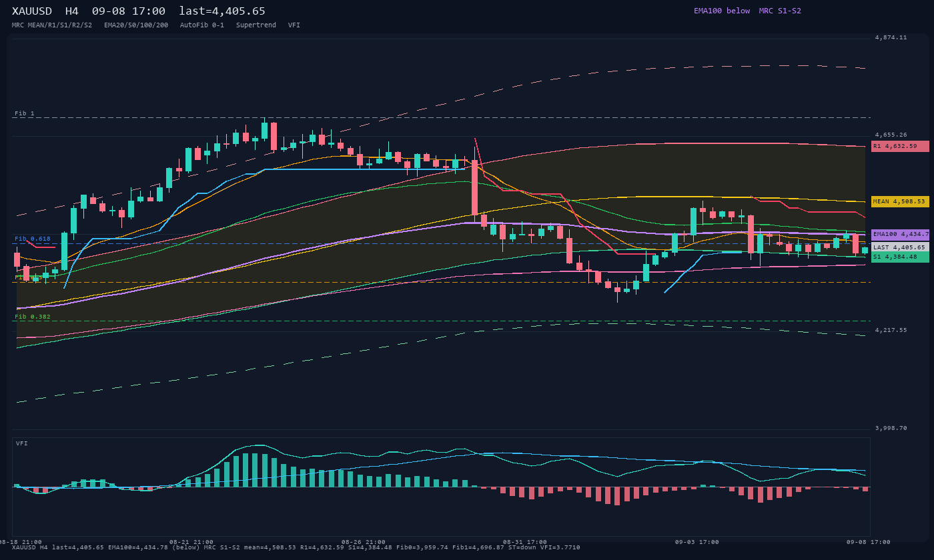Image resolution: width=934 pixels, height=560 pixels.
Task: Click the 4,655.26 price axis label
Action: 891,135
